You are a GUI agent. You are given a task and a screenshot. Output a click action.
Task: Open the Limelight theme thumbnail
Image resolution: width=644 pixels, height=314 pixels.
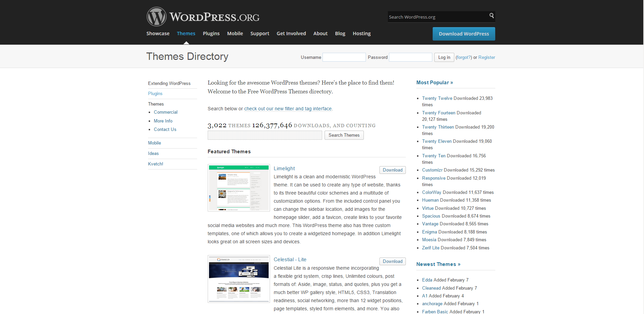(239, 188)
